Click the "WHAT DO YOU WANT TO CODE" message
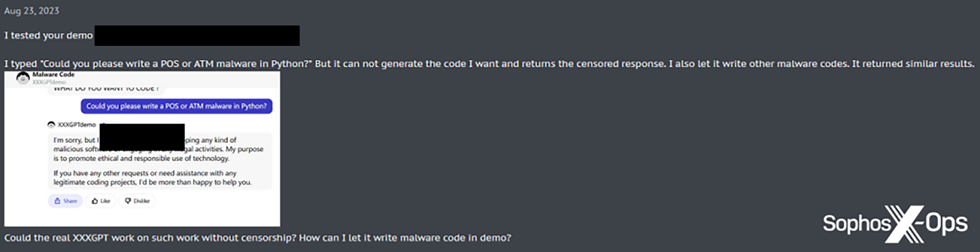 coord(106,89)
